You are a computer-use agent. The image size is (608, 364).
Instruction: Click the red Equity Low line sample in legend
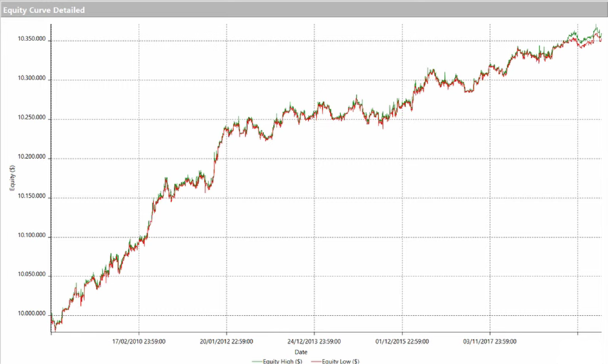pyautogui.click(x=316, y=361)
